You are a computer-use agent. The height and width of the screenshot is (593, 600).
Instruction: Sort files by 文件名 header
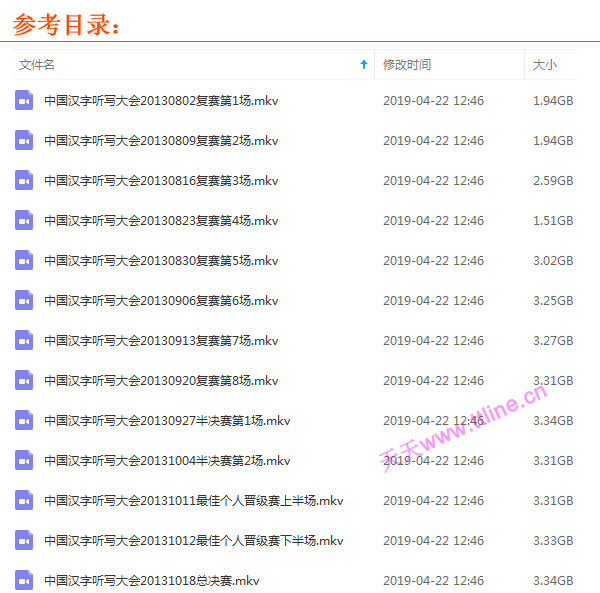click(x=37, y=65)
